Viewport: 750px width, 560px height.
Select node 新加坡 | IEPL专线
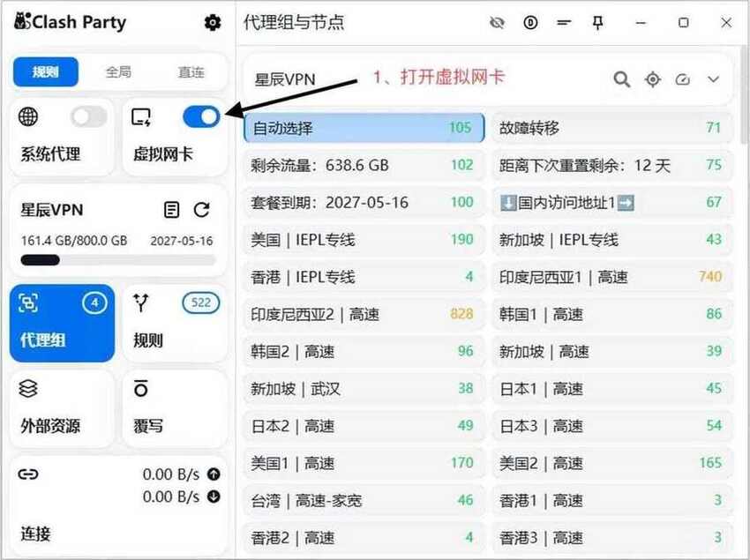[611, 240]
